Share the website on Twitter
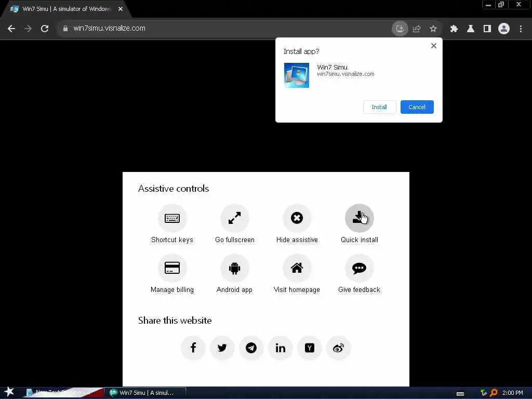 click(x=222, y=348)
